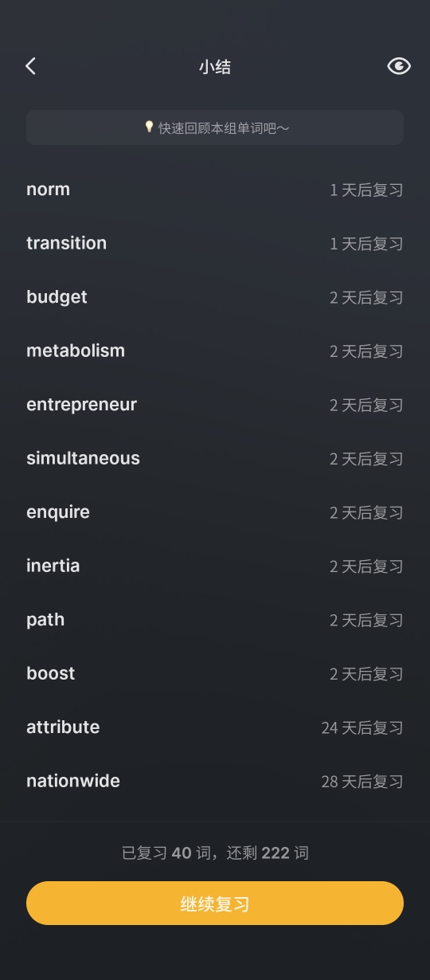This screenshot has height=980, width=430.
Task: Select the word path
Action: (x=45, y=620)
